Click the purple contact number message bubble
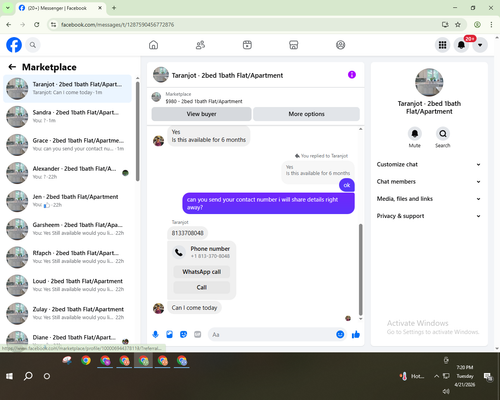Image resolution: width=500 pixels, height=400 pixels. coord(268,203)
